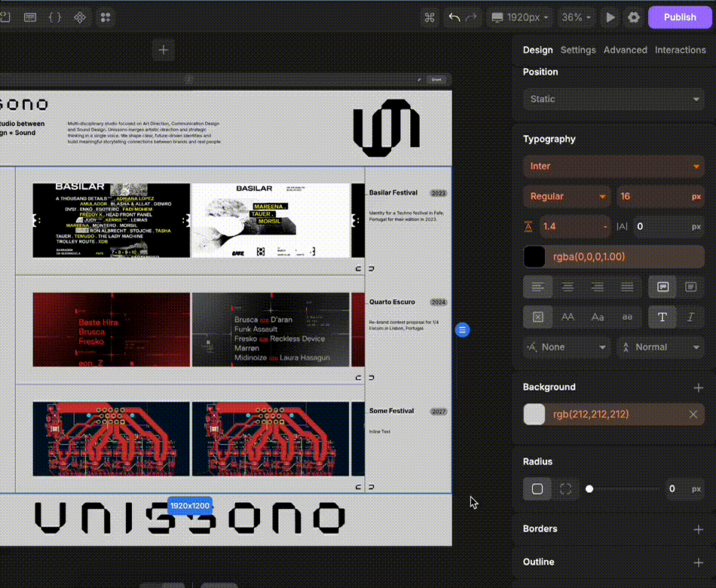The height and width of the screenshot is (588, 716).
Task: Click the Publish button
Action: (x=679, y=17)
